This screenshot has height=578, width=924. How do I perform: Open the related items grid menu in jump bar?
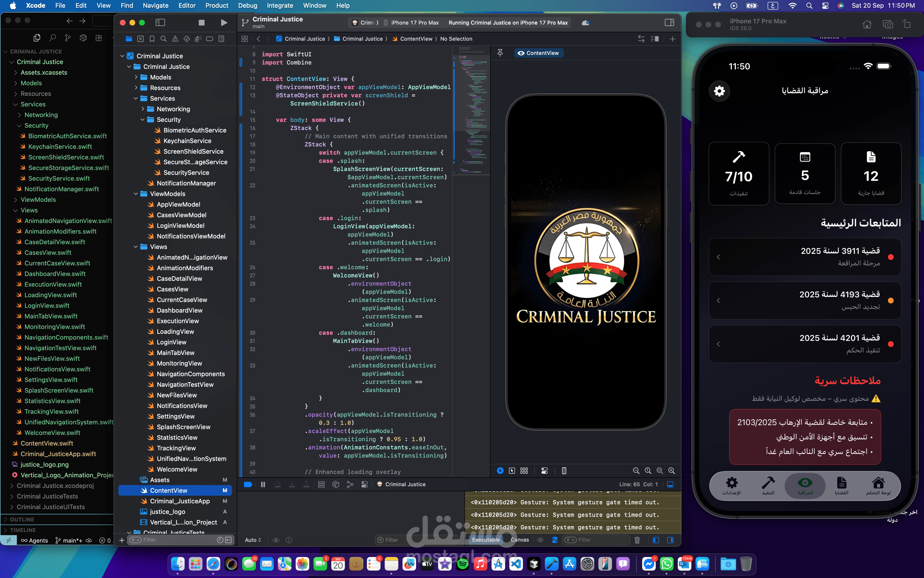[245, 39]
